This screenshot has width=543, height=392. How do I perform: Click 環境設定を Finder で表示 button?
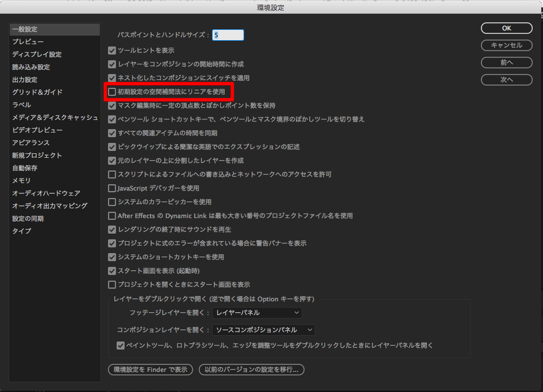(x=151, y=370)
